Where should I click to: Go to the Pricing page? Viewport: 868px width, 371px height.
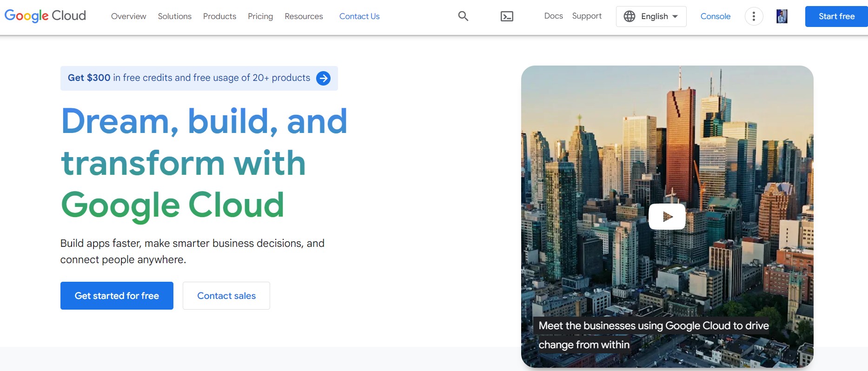pos(260,16)
